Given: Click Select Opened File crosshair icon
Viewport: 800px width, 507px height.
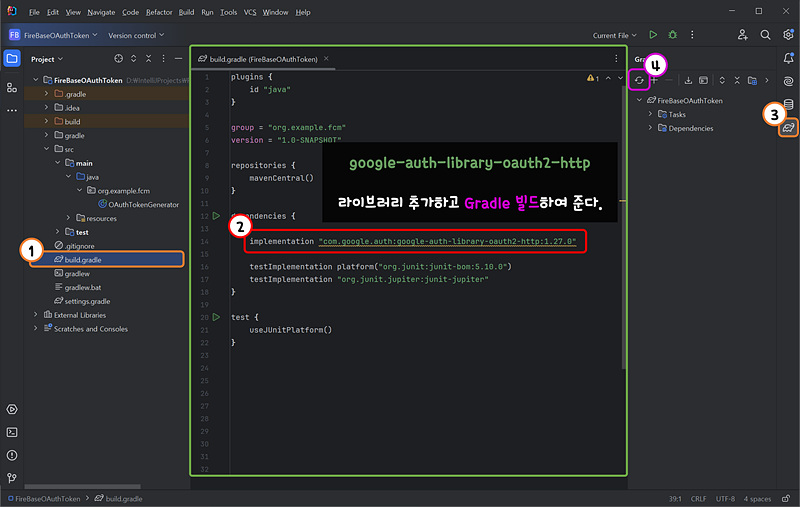Looking at the screenshot, I should tap(118, 59).
